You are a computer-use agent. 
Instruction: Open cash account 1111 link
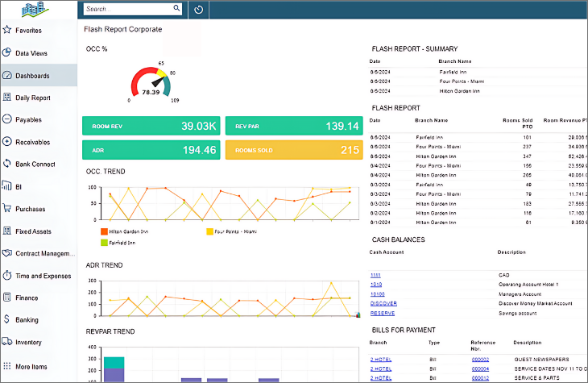pos(375,275)
